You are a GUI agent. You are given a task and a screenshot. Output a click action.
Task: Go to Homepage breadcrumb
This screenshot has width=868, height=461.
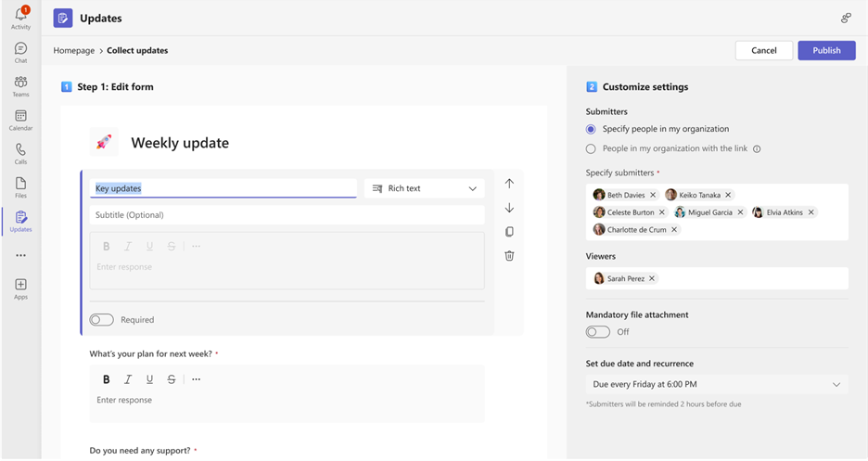(x=74, y=50)
